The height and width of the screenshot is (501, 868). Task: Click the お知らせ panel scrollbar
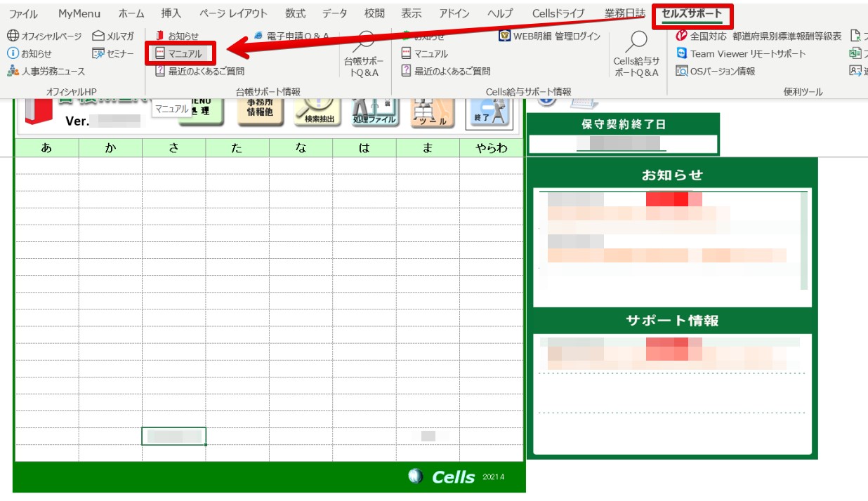(804, 240)
